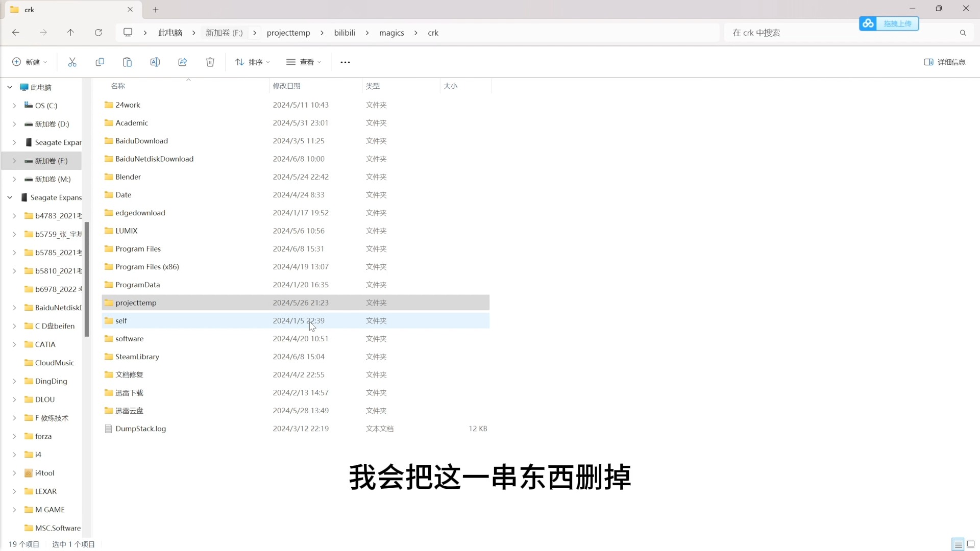
Task: Open the 新建 new item dropdown
Action: (30, 62)
